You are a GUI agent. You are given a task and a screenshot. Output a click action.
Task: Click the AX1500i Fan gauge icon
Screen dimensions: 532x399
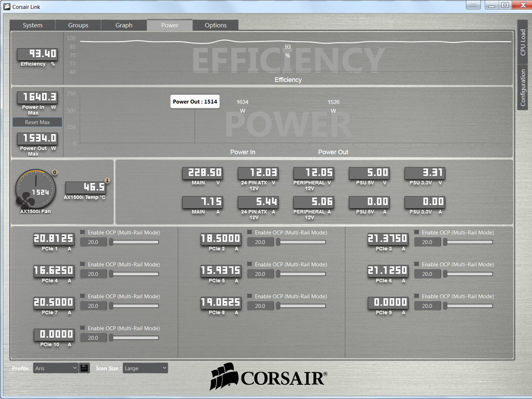coord(35,189)
